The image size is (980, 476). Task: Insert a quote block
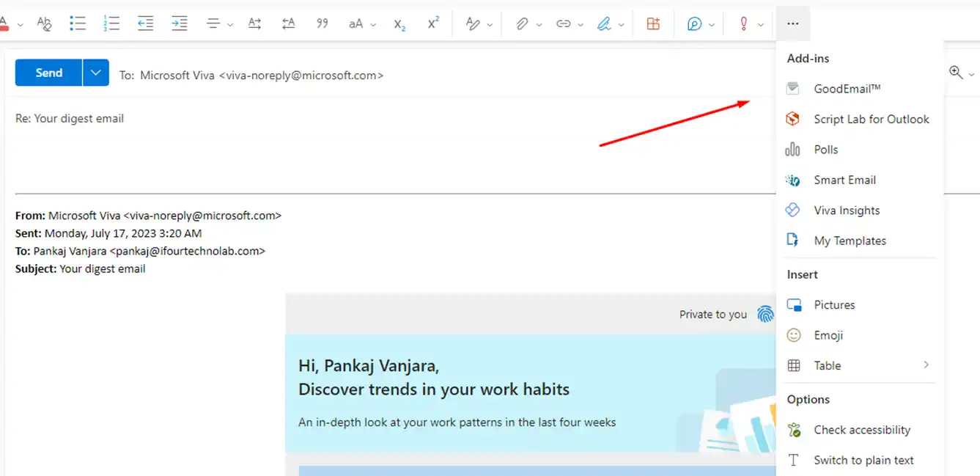(x=322, y=24)
